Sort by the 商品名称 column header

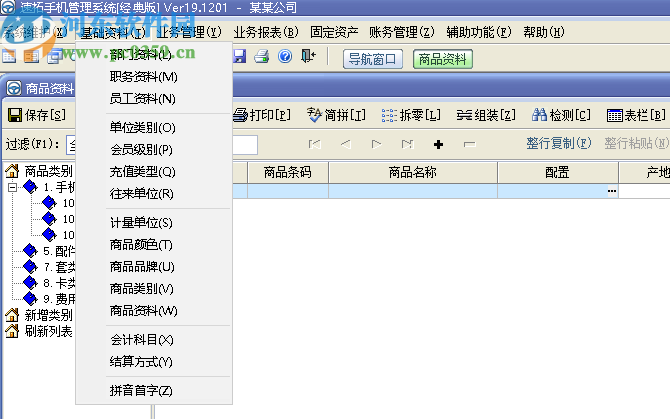(x=412, y=173)
